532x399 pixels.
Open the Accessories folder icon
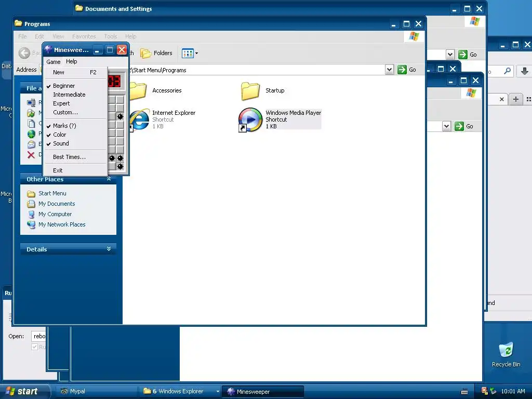pos(138,90)
